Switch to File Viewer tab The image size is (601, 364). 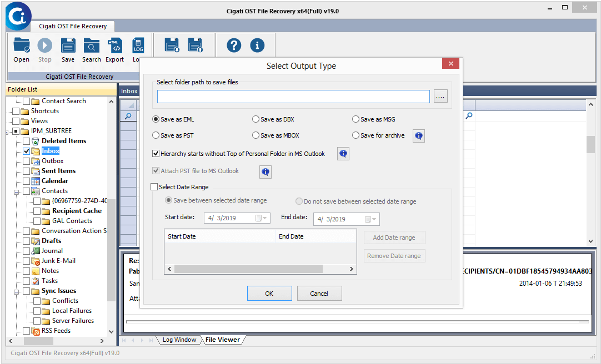click(223, 340)
